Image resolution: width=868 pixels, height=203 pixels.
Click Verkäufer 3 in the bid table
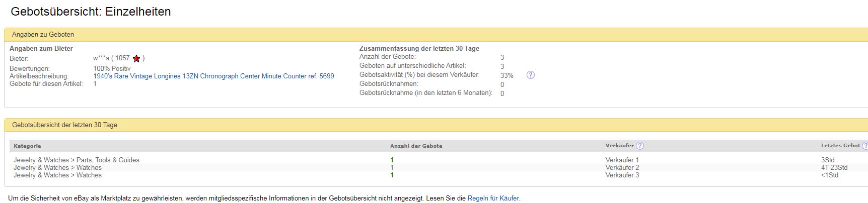(x=622, y=175)
